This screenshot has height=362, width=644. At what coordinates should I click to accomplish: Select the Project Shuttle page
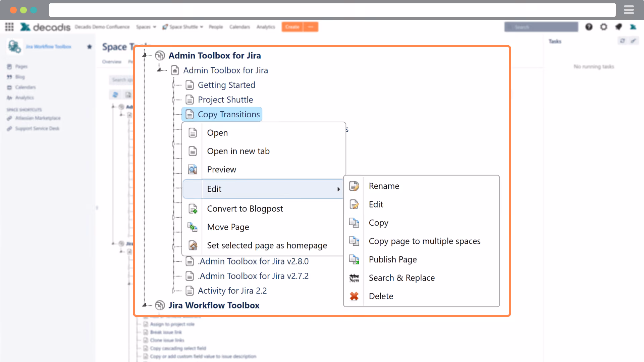pos(225,100)
